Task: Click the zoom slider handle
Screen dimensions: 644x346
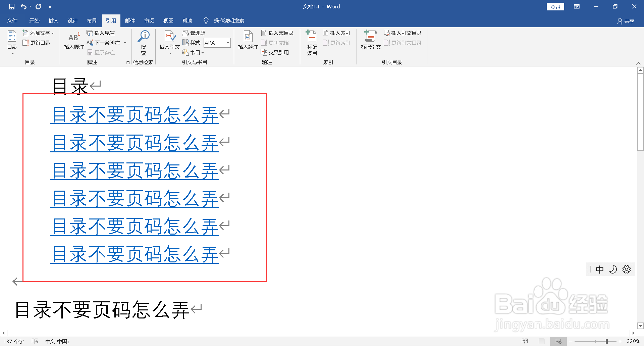Action: (x=606, y=341)
